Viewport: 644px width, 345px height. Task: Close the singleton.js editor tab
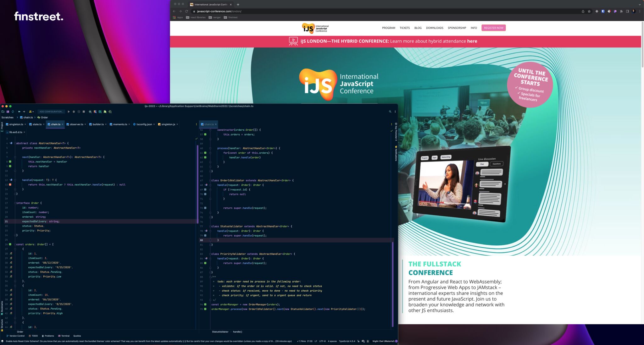[x=177, y=124]
